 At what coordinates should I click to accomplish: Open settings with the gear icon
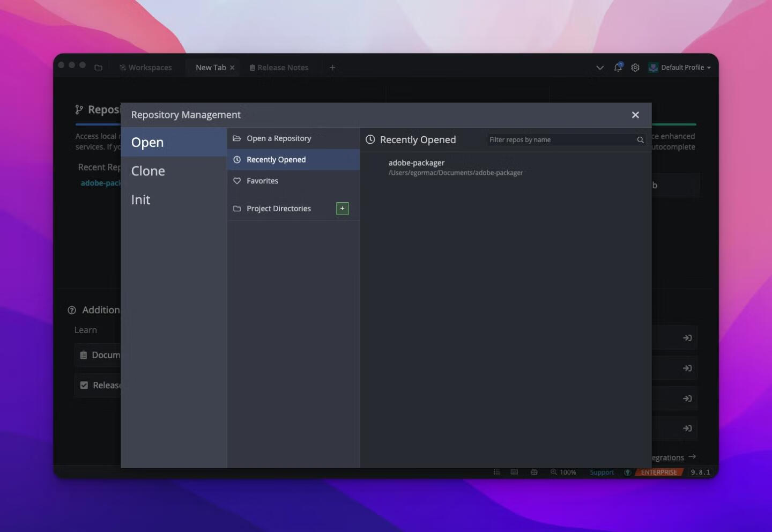coord(635,68)
